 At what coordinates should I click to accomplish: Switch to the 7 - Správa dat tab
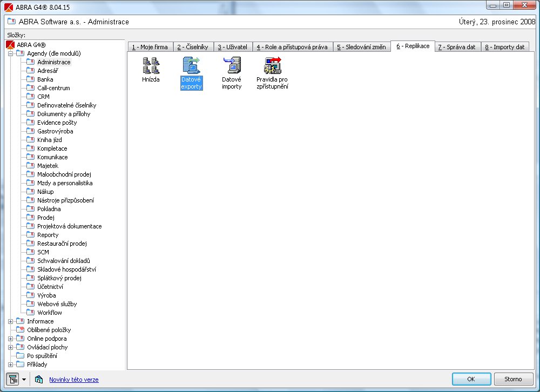457,47
